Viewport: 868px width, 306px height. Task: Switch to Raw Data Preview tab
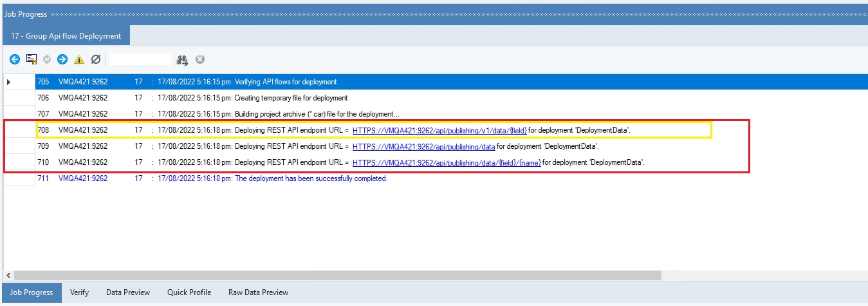pyautogui.click(x=258, y=292)
